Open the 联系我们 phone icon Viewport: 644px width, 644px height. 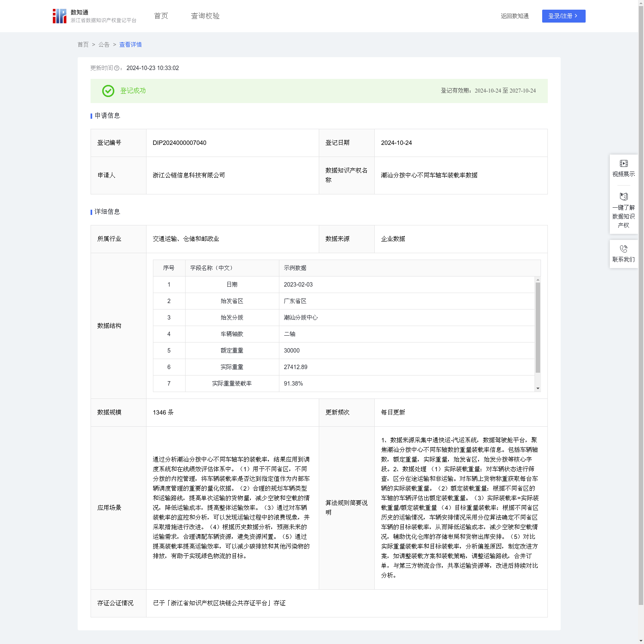click(623, 249)
